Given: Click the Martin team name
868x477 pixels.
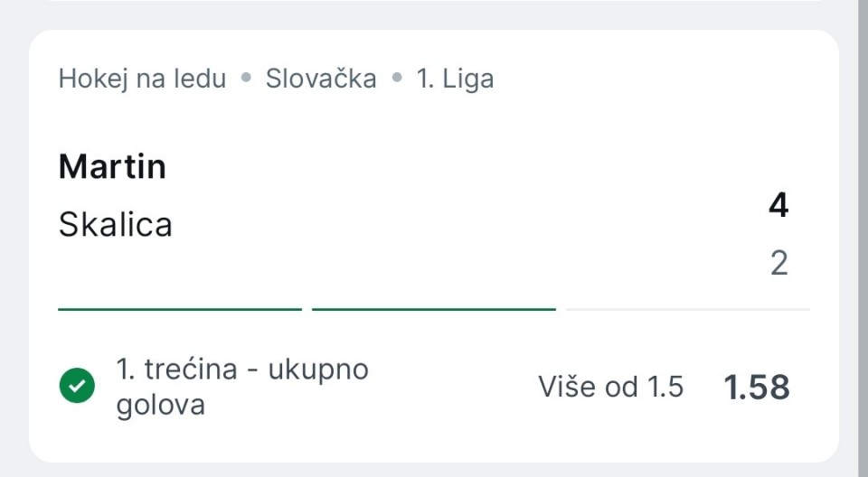Looking at the screenshot, I should point(112,167).
